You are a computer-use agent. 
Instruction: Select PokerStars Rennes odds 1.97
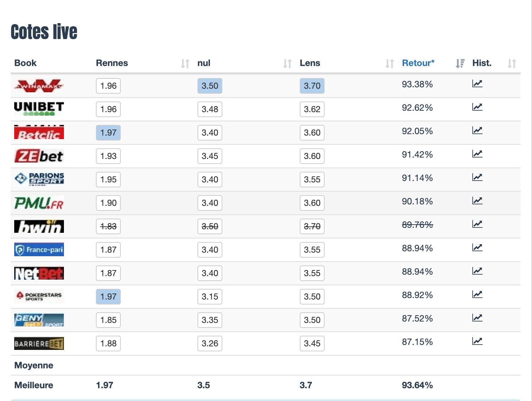point(108,297)
